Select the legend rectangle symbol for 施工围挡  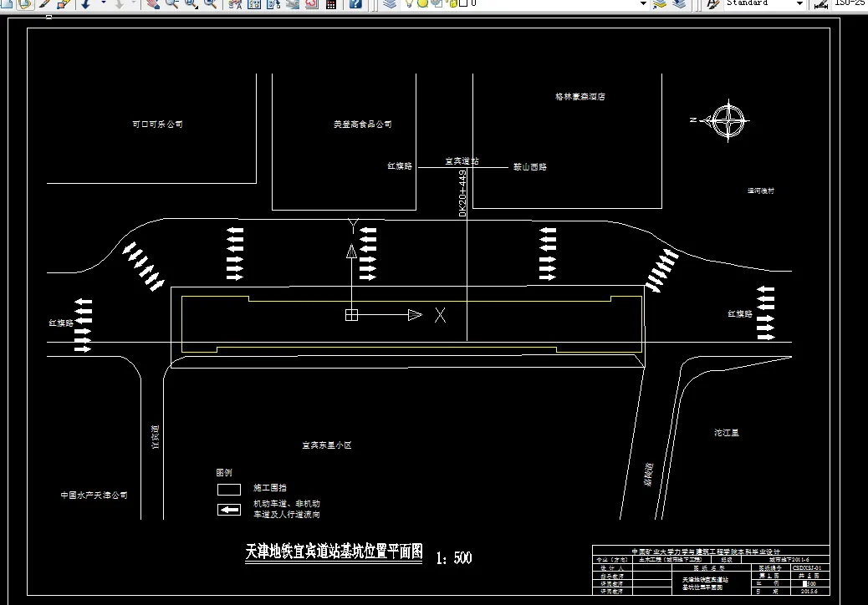tap(228, 490)
